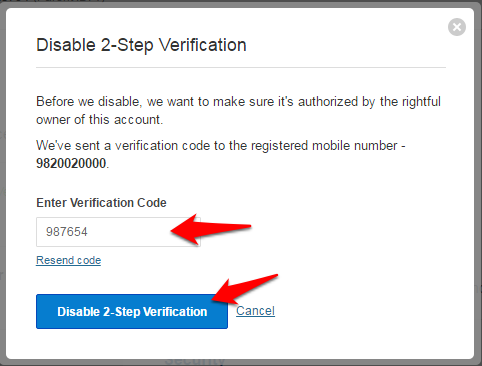Click the Enter Verification Code input field
Screen dimensions: 482x366
click(118, 232)
